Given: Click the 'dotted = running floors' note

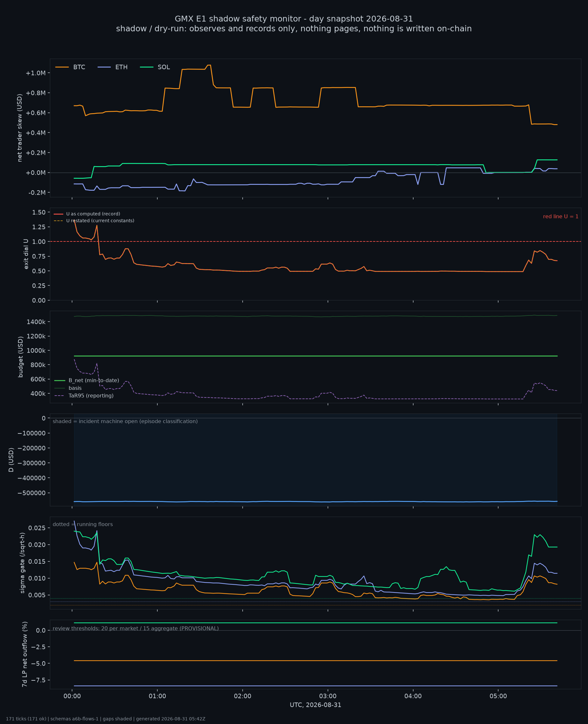Looking at the screenshot, I should 83,524.
